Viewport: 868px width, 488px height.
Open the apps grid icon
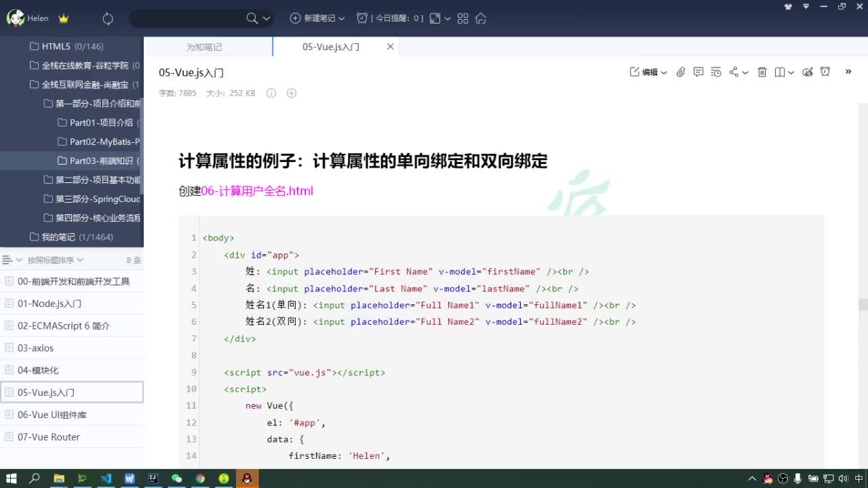coord(463,18)
